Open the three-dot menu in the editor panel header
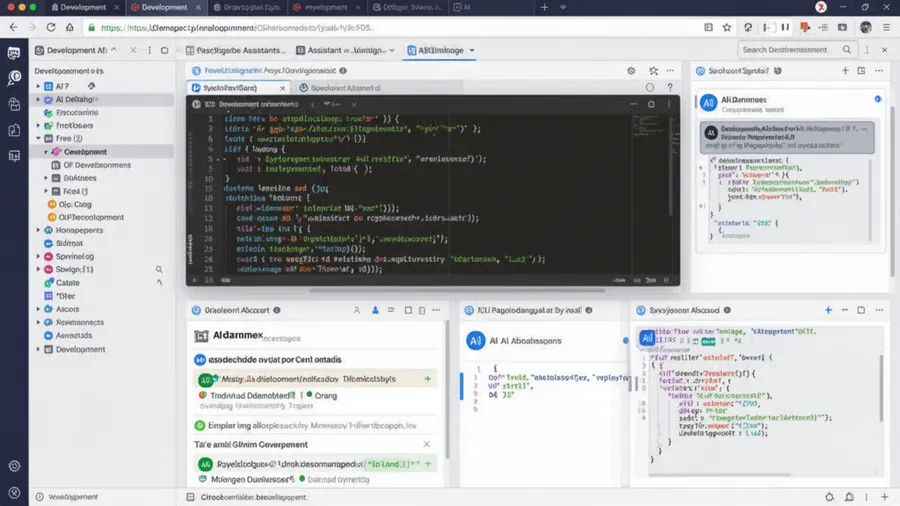The image size is (900, 506). tap(670, 71)
